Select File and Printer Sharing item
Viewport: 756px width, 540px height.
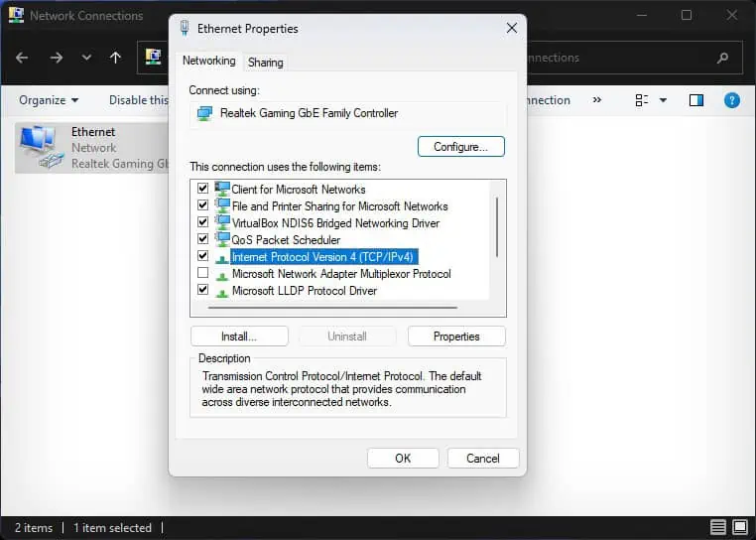(x=340, y=206)
